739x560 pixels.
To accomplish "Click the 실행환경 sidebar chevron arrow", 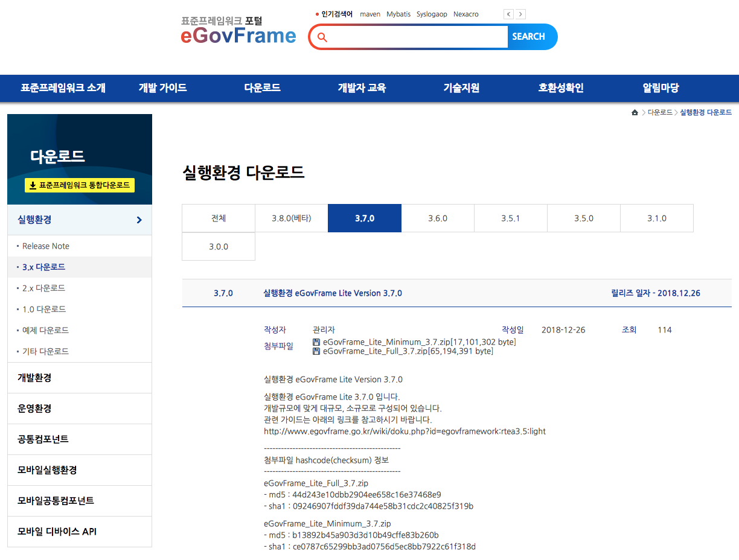I will pos(139,220).
